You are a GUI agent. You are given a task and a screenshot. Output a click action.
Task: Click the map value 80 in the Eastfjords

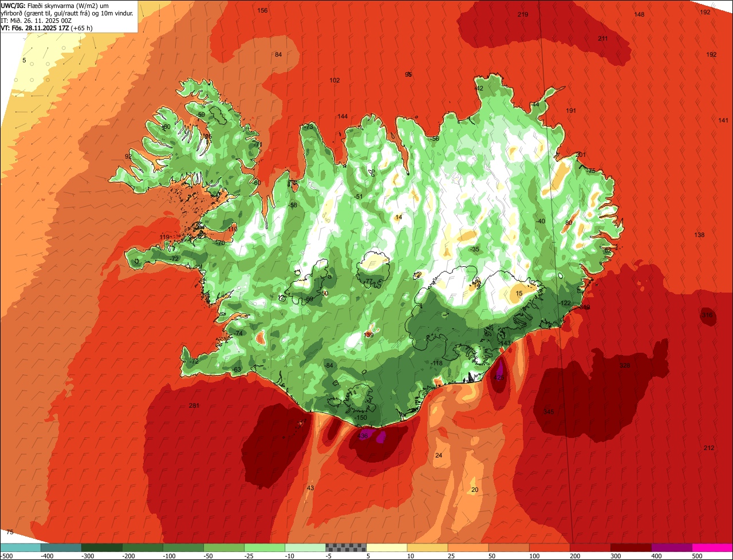tap(569, 223)
